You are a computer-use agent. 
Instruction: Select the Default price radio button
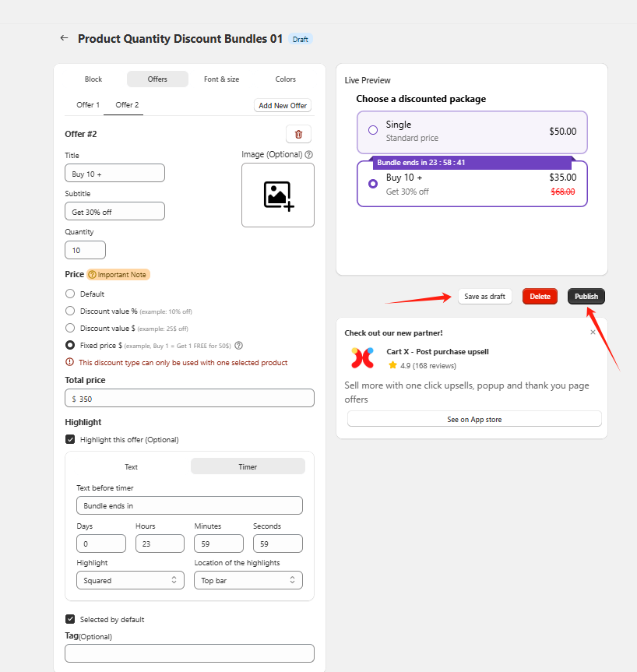point(70,294)
